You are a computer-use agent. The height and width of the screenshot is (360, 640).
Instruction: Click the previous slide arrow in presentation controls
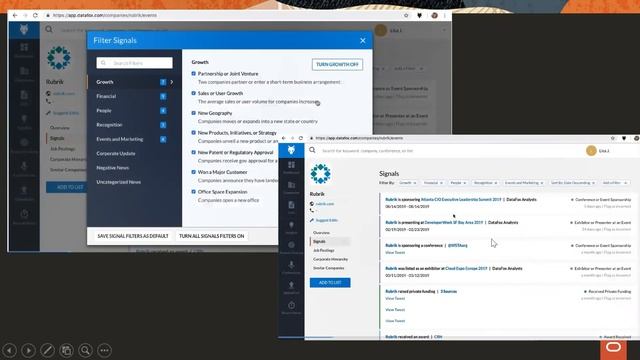click(9, 350)
